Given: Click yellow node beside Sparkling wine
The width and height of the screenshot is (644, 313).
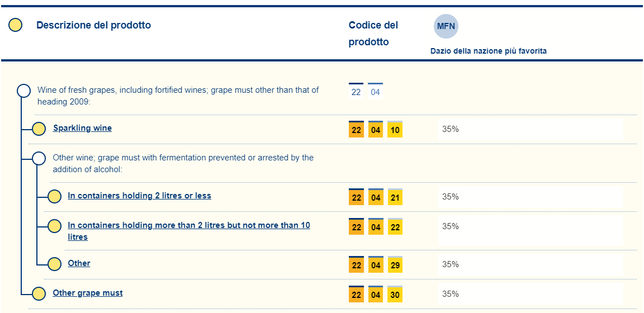Looking at the screenshot, I should coord(39,129).
